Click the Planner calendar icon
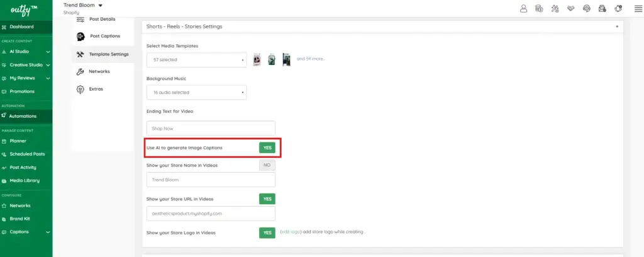Screen dimensions: 644x257 point(4,141)
